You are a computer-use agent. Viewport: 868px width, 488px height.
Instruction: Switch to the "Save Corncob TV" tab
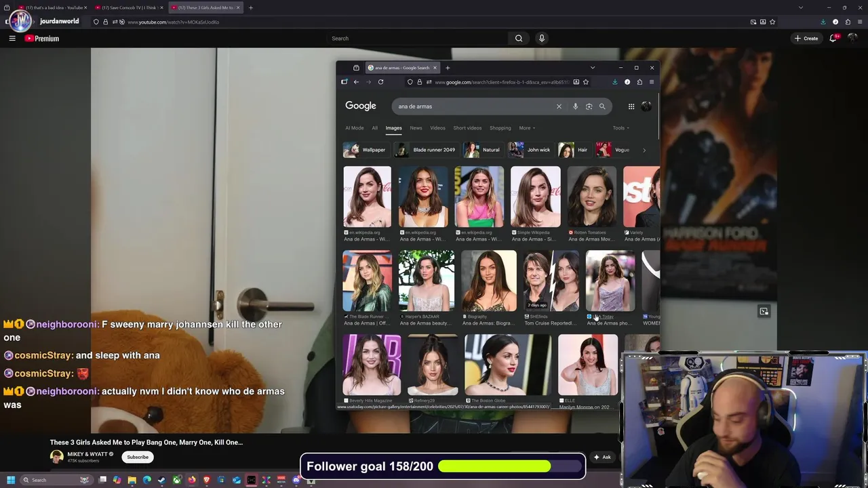(x=129, y=7)
